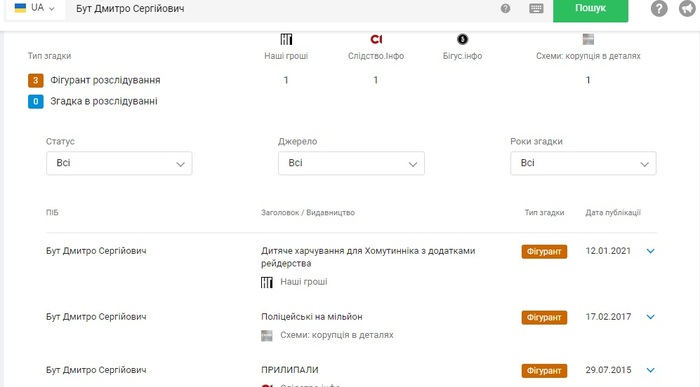Screen dimensions: 700x387
Task: Select the Наші гроші source icon
Action: tap(286, 39)
